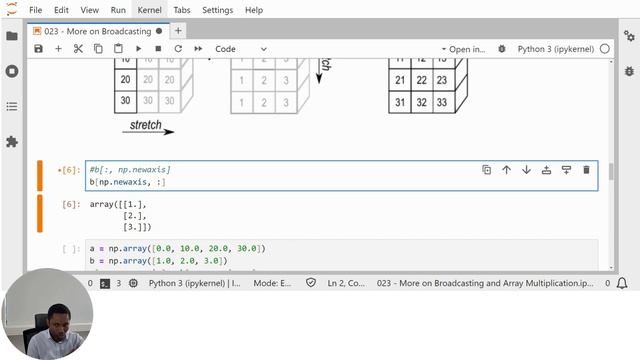The width and height of the screenshot is (640, 360).
Task: Select the 023 - More on Broadcasting tab
Action: click(98, 31)
